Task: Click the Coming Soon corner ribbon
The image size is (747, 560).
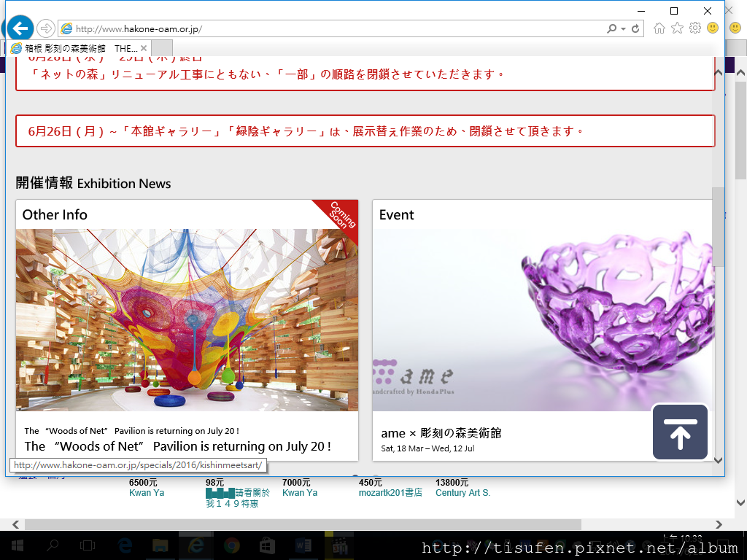Action: (x=341, y=215)
